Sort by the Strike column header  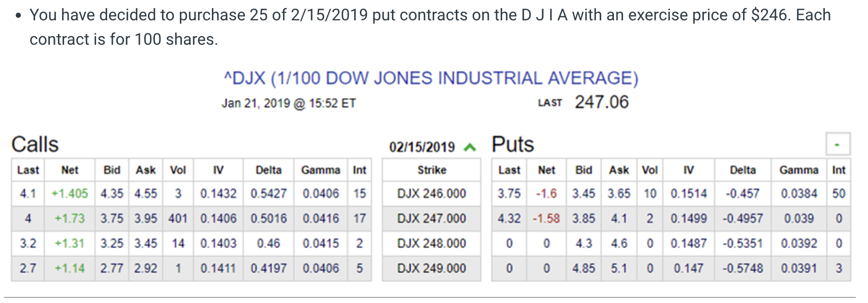click(x=431, y=170)
